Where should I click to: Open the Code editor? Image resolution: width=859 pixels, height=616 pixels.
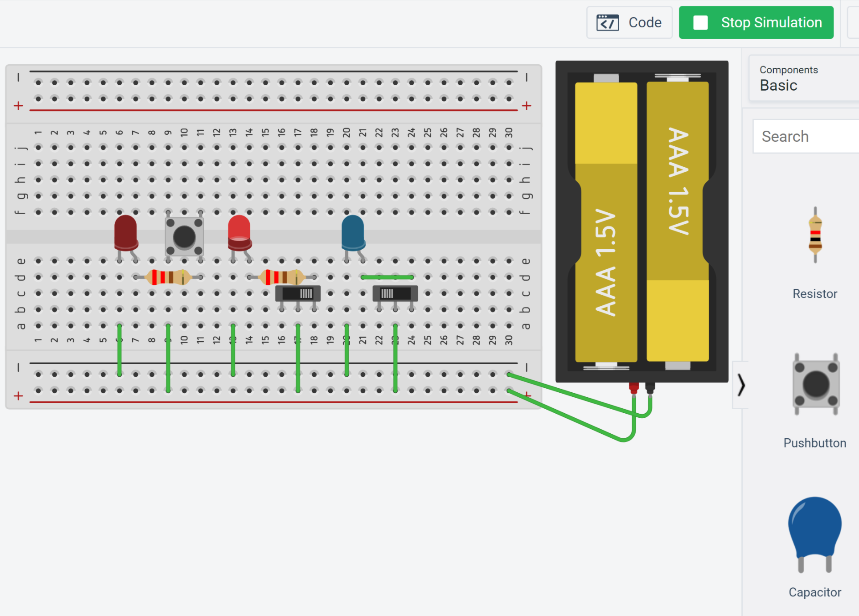click(x=630, y=22)
